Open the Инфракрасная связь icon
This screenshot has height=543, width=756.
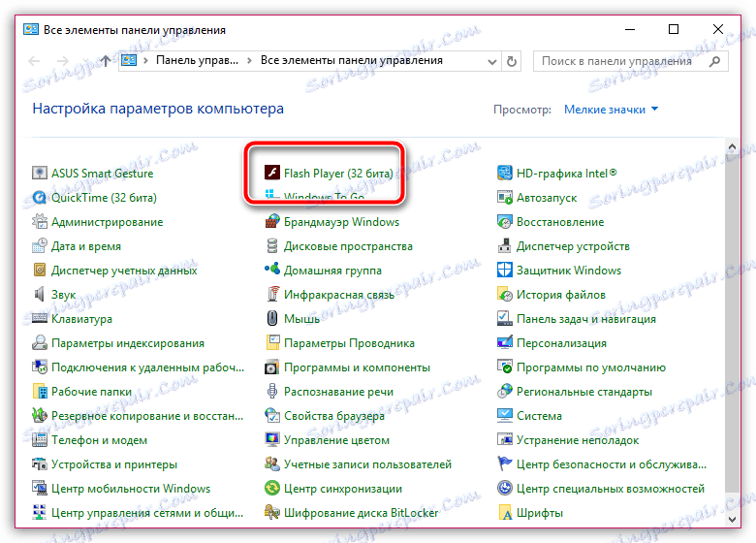tap(272, 294)
